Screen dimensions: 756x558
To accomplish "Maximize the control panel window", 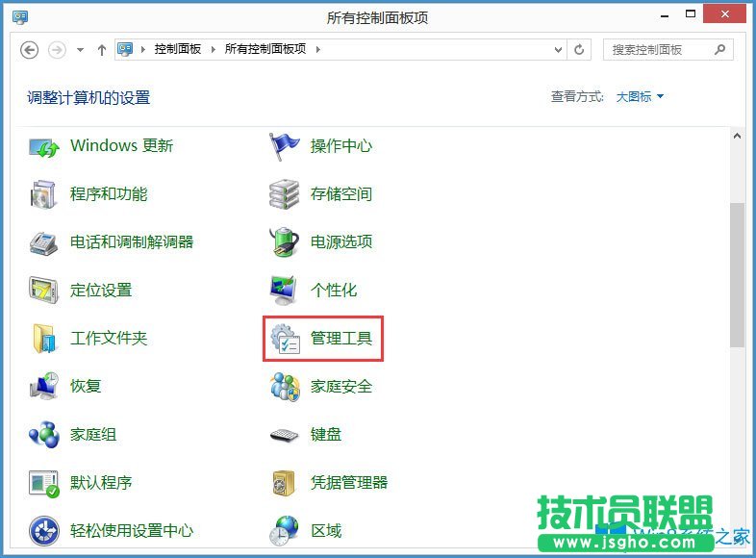I will coord(691,14).
